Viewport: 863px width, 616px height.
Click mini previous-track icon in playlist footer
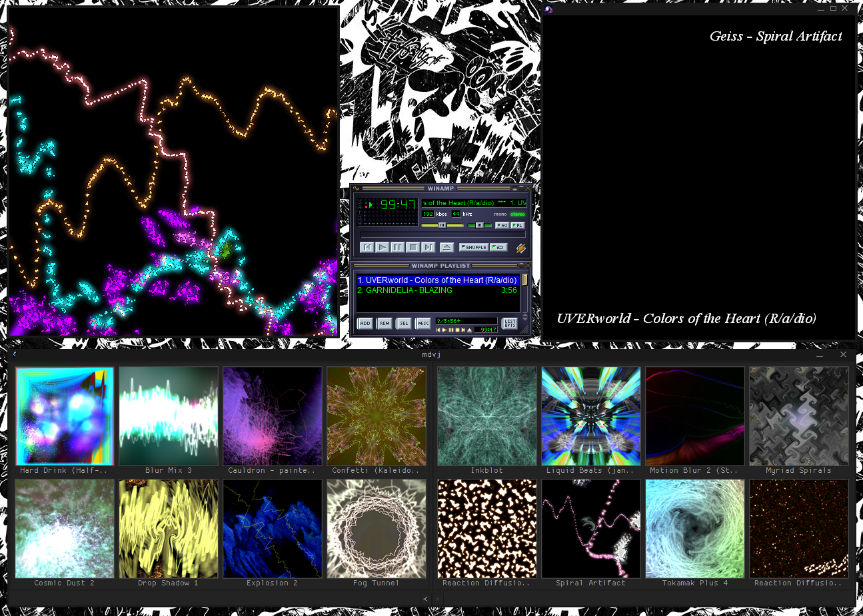(438, 330)
